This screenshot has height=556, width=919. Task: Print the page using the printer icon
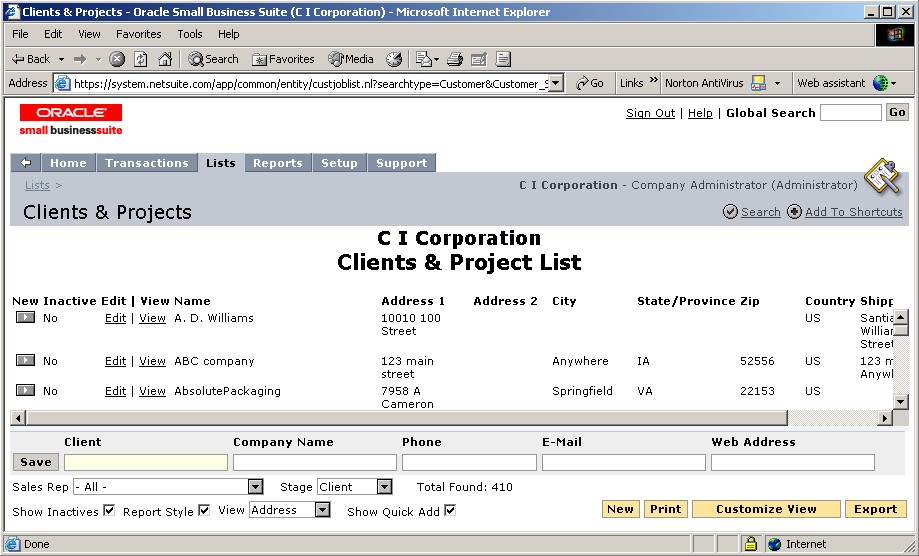point(455,59)
